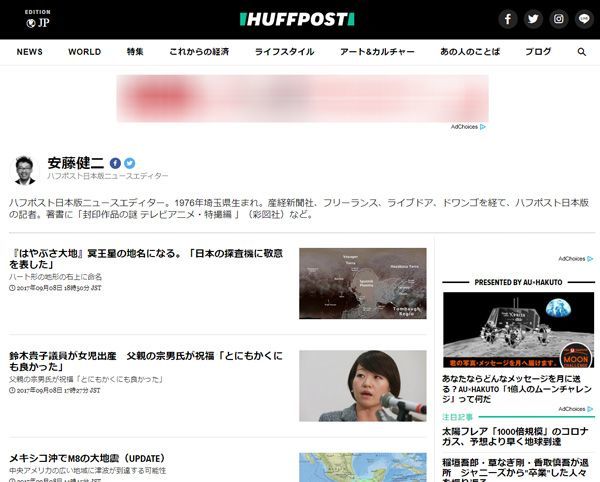Open the ライフスタイル menu
This screenshot has height=482, width=600.
[x=284, y=52]
